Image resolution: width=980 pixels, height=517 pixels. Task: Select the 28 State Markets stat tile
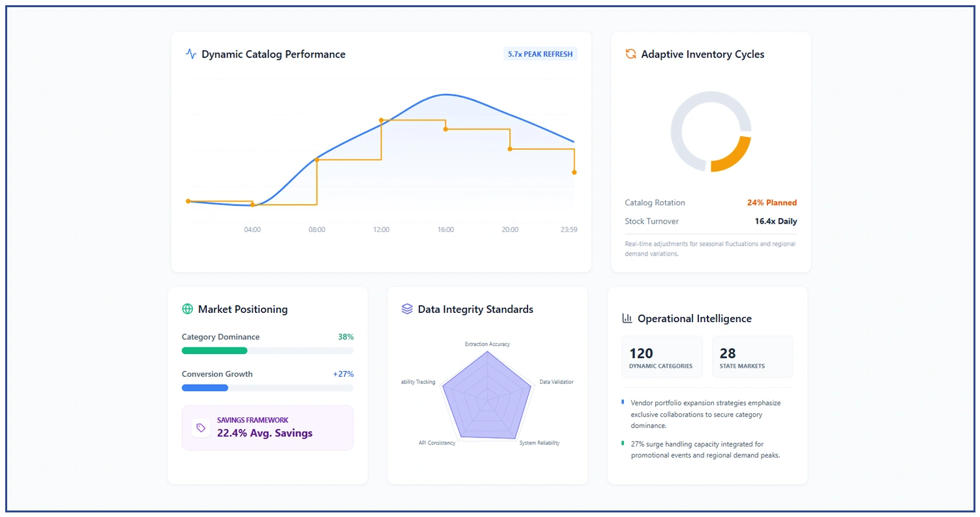pos(752,357)
